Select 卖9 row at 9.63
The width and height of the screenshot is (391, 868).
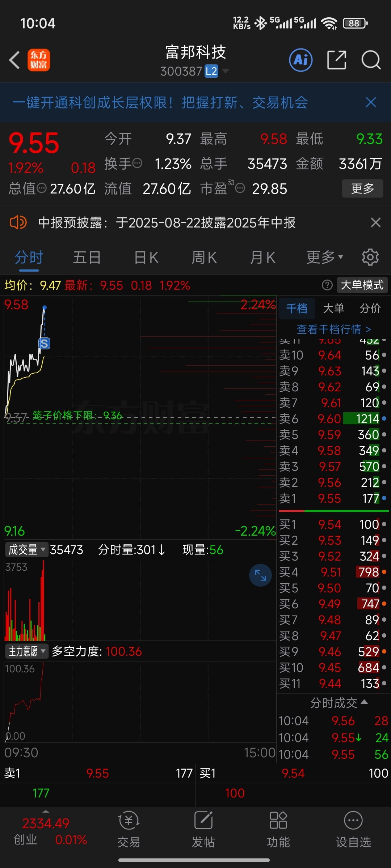point(333,371)
